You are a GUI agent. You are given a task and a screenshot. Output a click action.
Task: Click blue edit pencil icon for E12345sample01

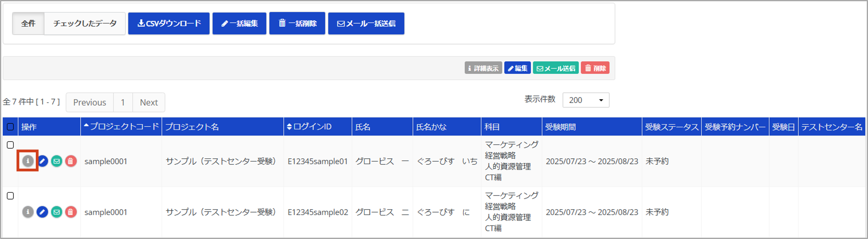coord(42,161)
